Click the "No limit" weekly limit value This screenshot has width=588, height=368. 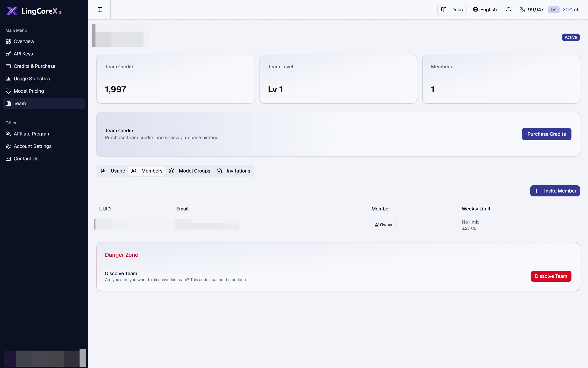(x=470, y=222)
